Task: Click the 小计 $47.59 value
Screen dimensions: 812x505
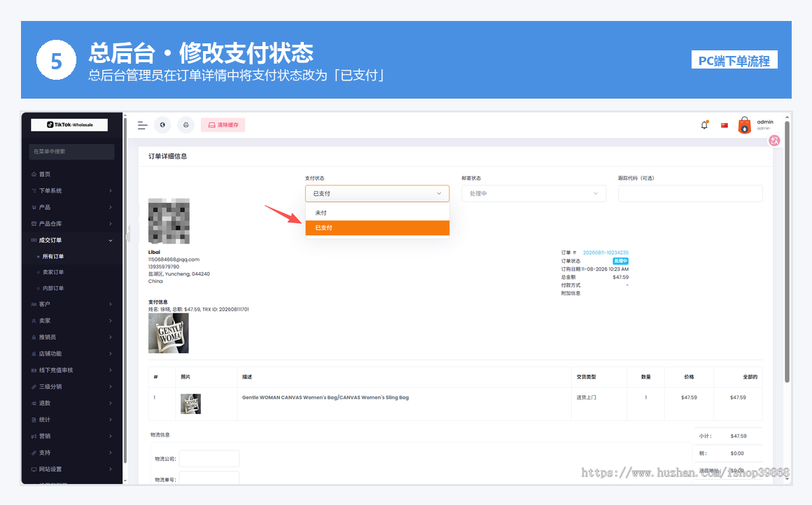Action: tap(738, 436)
